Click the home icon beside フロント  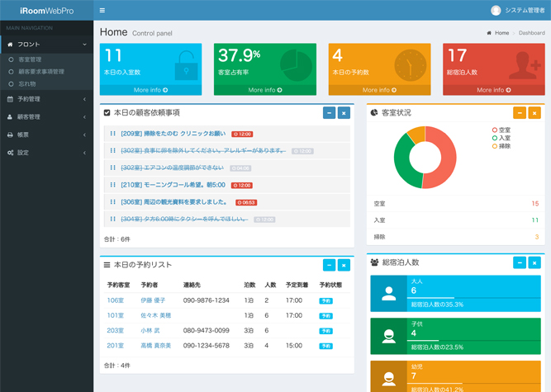point(10,45)
